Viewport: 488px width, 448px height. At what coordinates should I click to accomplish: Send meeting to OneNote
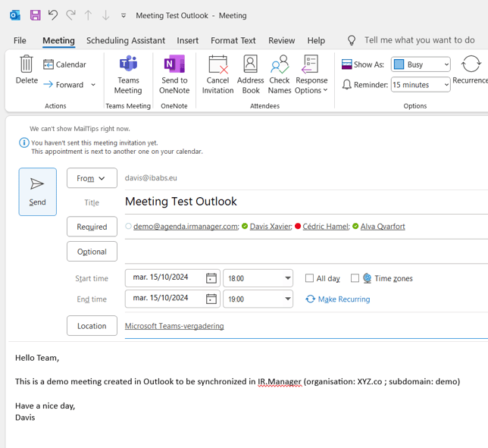tap(174, 75)
